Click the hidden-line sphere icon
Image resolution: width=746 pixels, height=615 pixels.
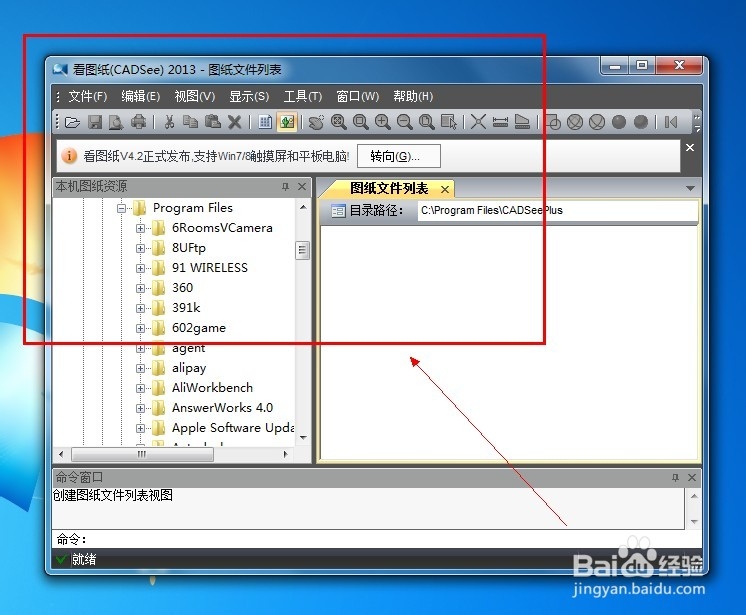[597, 122]
